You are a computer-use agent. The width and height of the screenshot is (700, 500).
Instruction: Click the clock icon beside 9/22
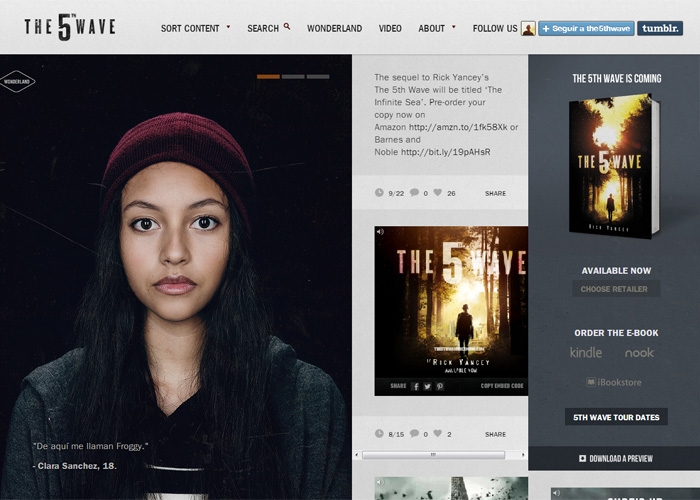tap(379, 192)
